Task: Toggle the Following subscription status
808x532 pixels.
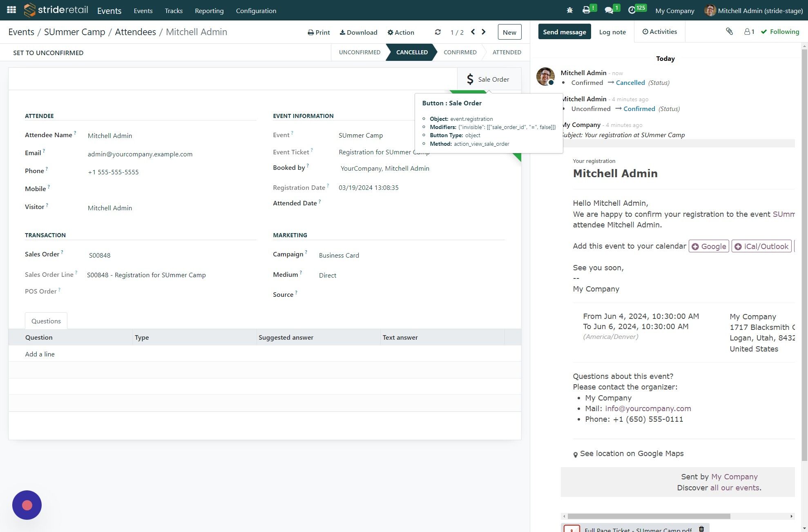Action: [780, 32]
